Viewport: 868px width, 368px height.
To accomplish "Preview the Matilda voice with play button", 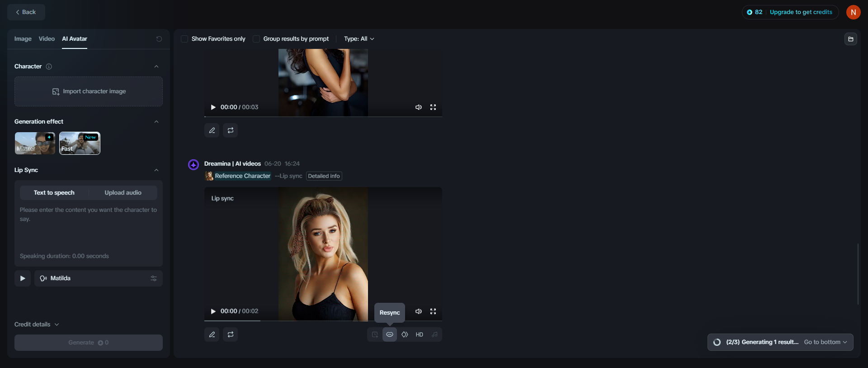I will pyautogui.click(x=23, y=278).
